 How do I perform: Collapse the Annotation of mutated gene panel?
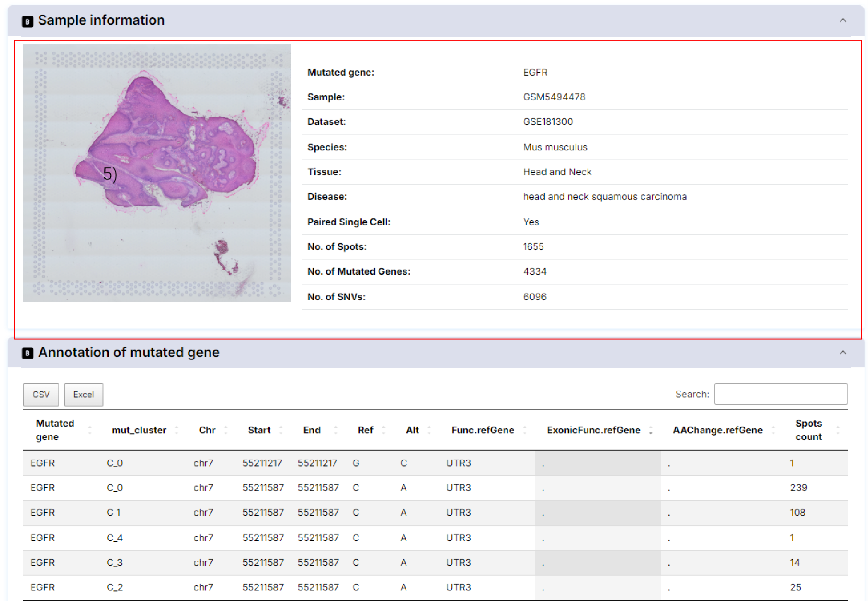tap(843, 352)
